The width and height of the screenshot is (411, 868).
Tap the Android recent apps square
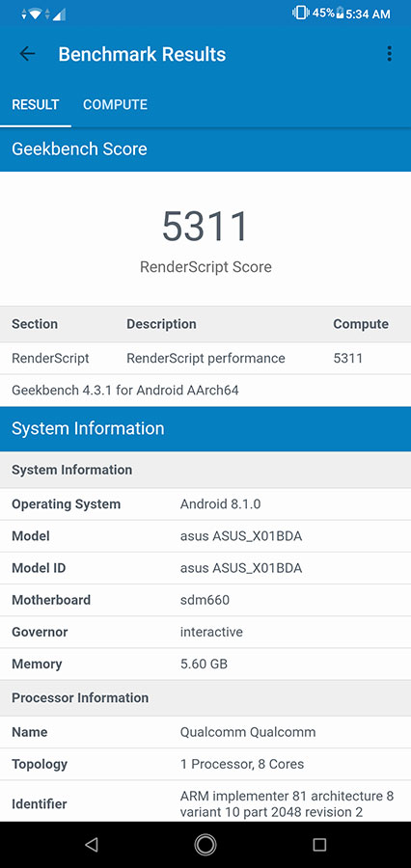point(319,844)
